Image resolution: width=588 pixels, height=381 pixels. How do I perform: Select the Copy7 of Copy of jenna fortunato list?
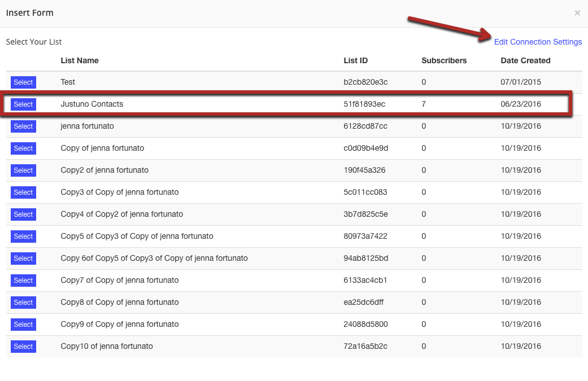pyautogui.click(x=23, y=280)
